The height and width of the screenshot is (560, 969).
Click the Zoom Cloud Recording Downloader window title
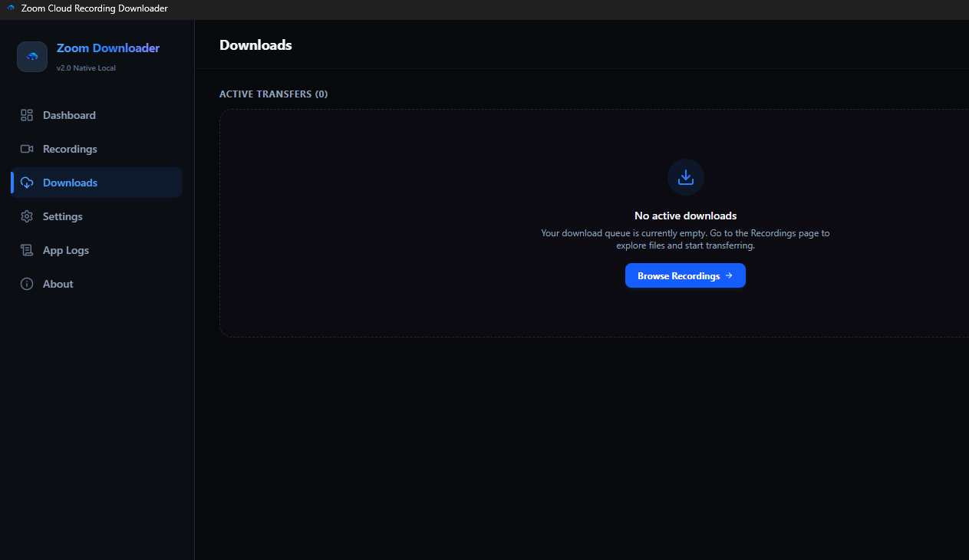[x=94, y=8]
